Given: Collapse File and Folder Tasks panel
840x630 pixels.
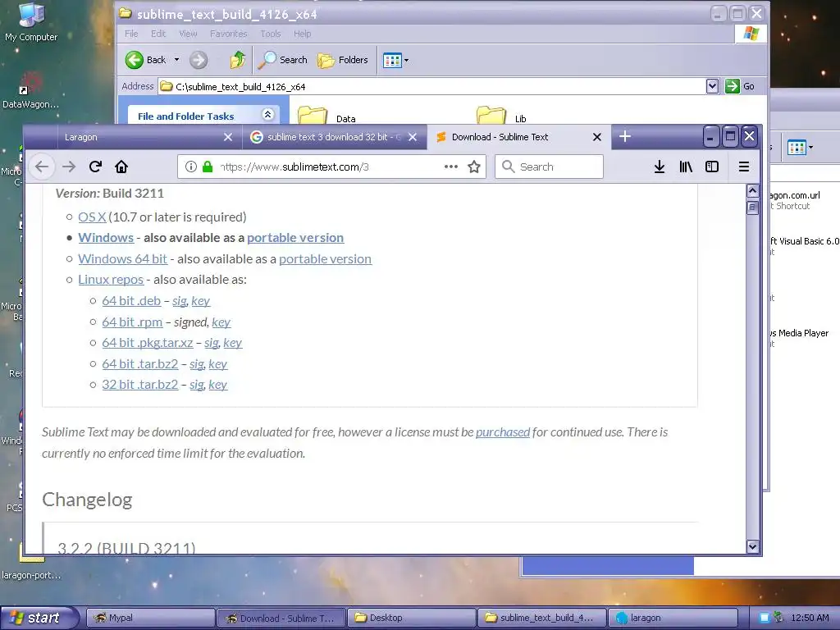Looking at the screenshot, I should click(x=268, y=114).
